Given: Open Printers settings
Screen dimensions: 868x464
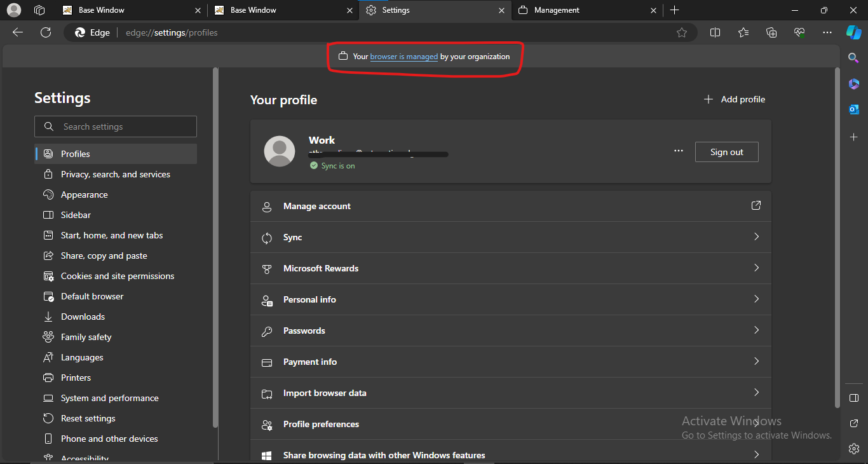Looking at the screenshot, I should pyautogui.click(x=116, y=378).
